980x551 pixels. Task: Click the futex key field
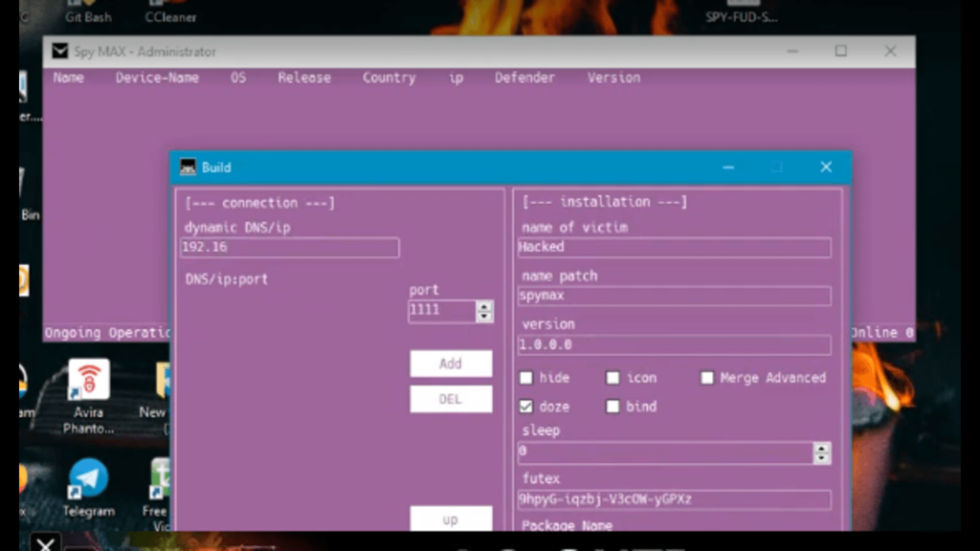(675, 499)
